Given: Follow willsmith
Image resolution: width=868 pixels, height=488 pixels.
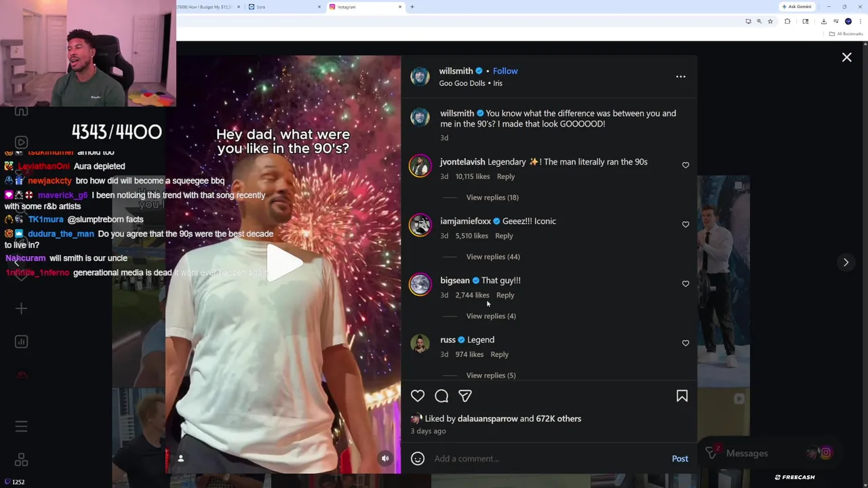Looking at the screenshot, I should click(505, 70).
